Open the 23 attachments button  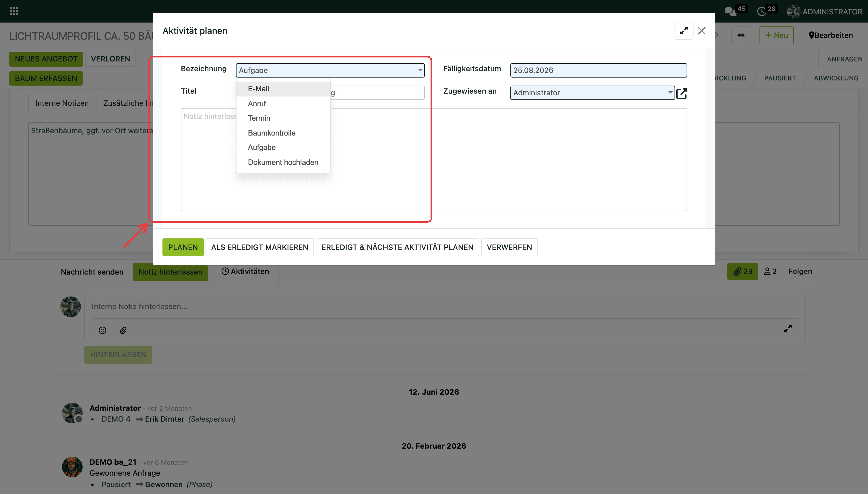(743, 271)
